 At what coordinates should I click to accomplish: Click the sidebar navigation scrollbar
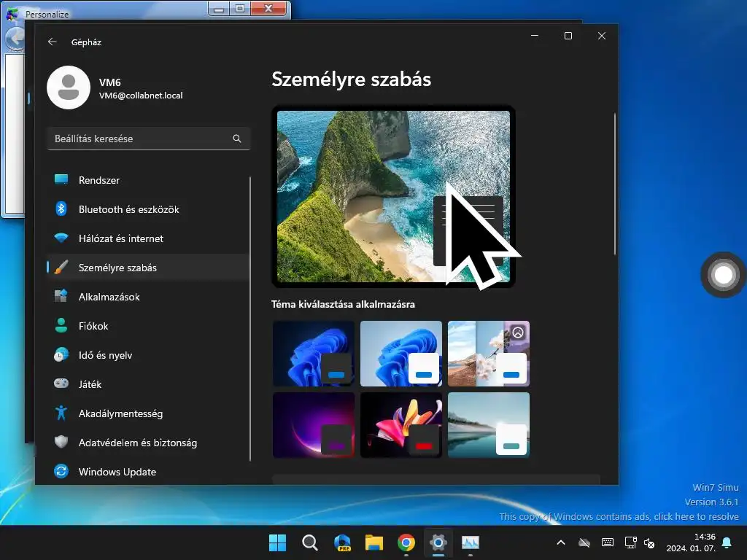[250, 319]
